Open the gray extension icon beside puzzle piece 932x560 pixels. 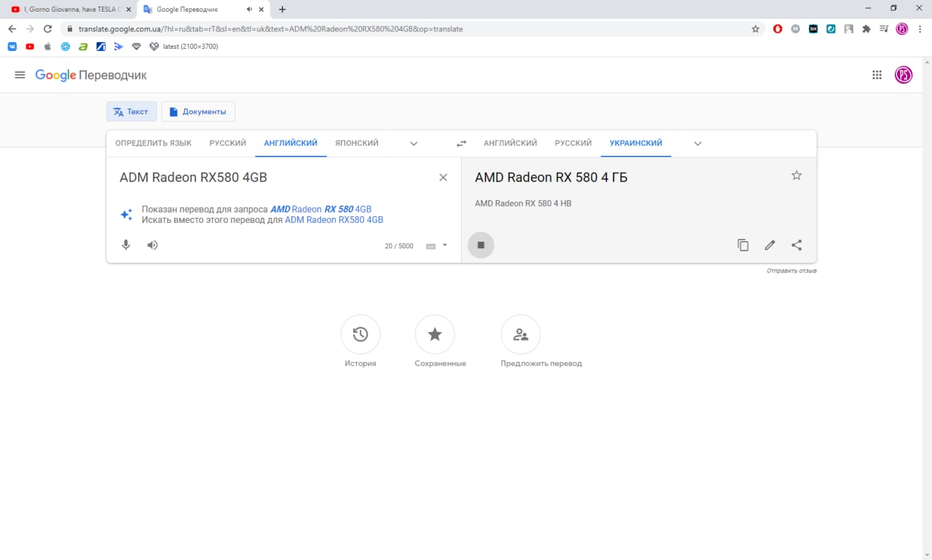849,29
